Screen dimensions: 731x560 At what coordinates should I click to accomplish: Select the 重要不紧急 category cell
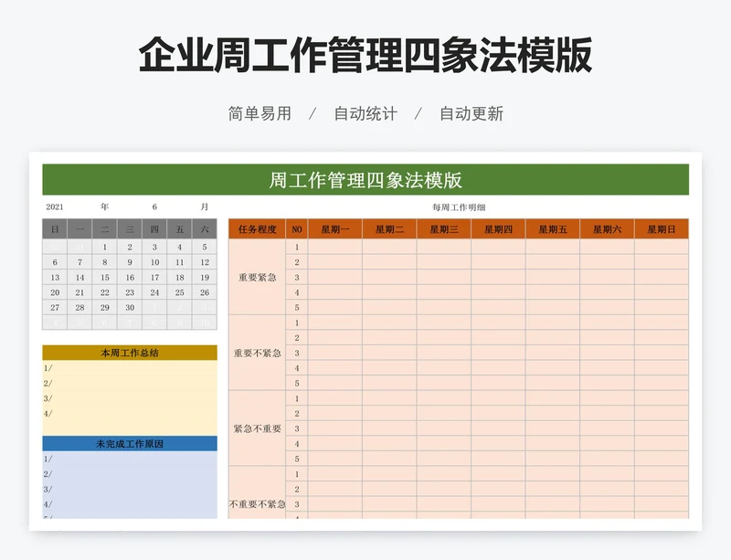coord(257,353)
